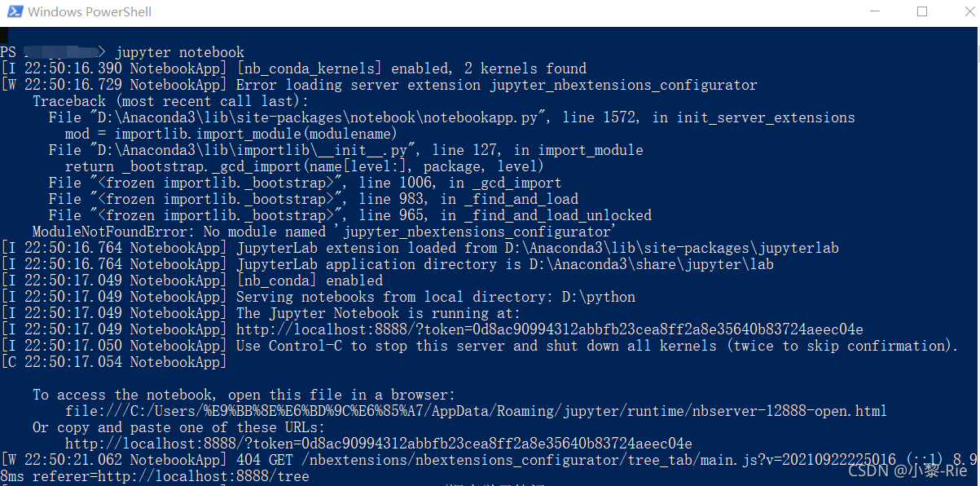Screen dimensions: 980x486
Task: Click the ModuleNotFoundError line
Action: [324, 232]
